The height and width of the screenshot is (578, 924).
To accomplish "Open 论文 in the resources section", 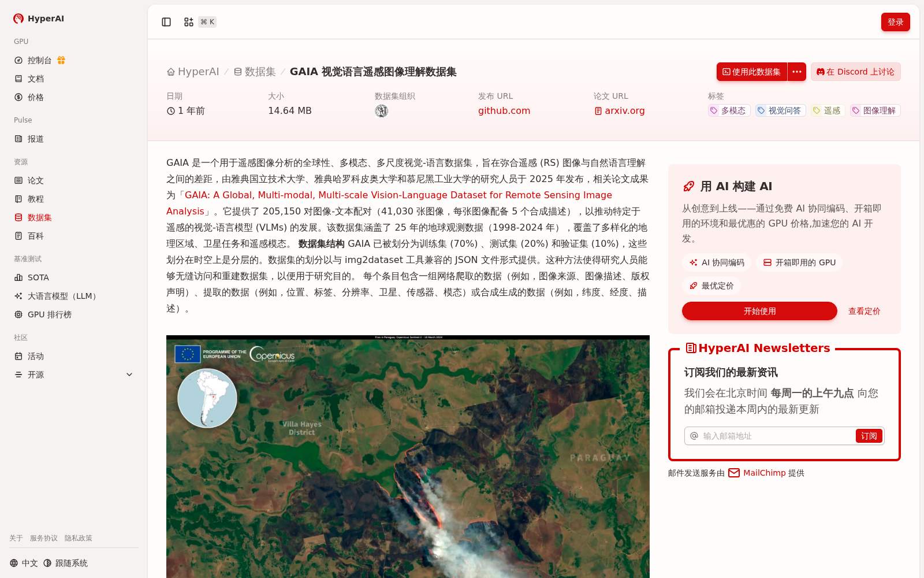I will [x=73, y=180].
